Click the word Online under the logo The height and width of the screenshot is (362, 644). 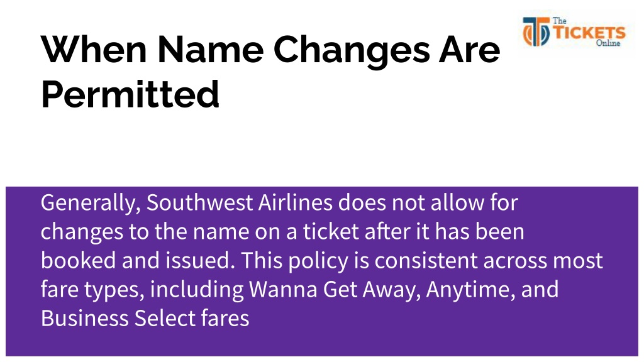click(608, 43)
